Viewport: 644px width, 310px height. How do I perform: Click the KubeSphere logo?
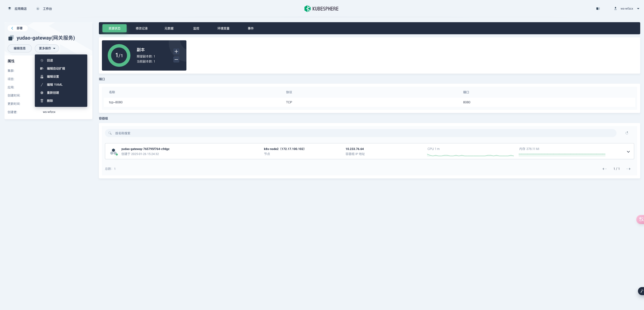(322, 9)
